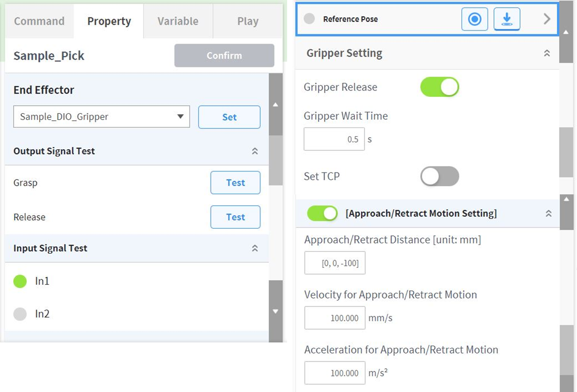Image resolution: width=577 pixels, height=392 pixels.
Task: Collapse the Gripper Setting section
Action: (x=547, y=53)
